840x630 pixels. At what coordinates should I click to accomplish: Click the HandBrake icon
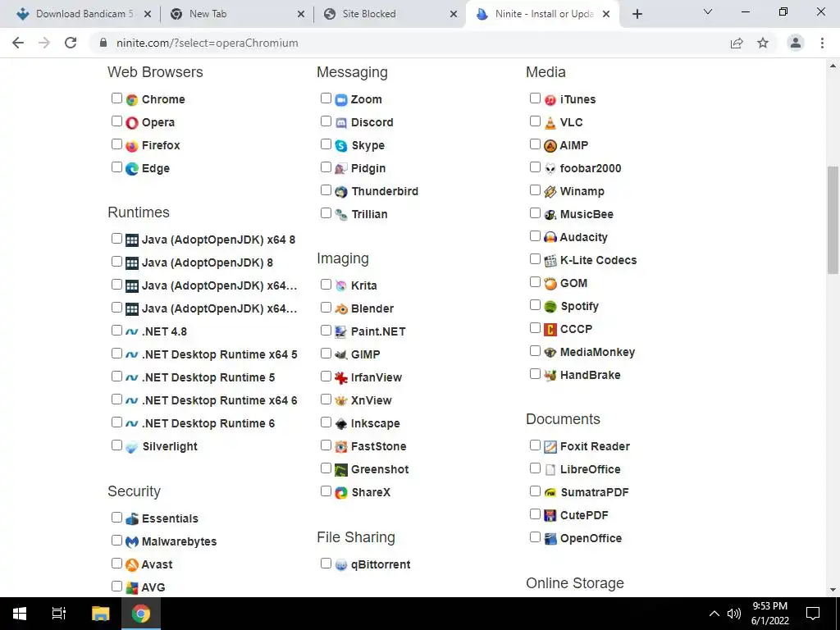tap(550, 376)
